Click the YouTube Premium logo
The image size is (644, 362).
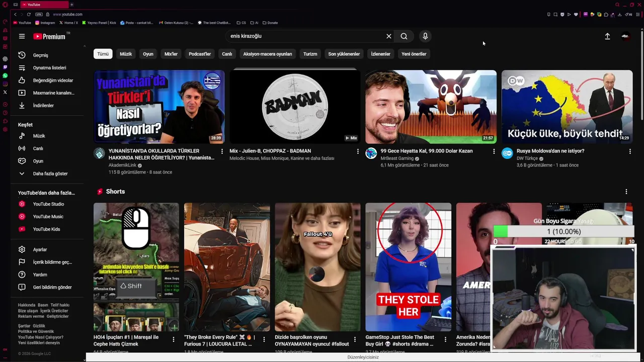50,36
